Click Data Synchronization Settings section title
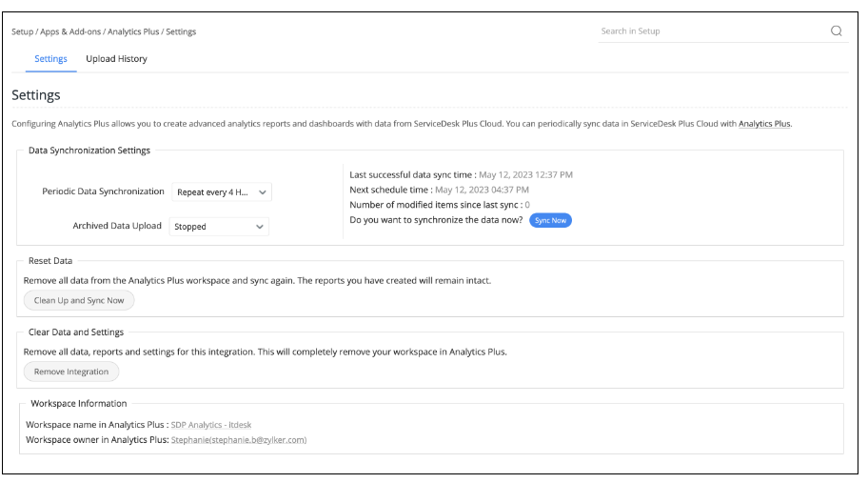This screenshot has height=483, width=868. pos(89,151)
